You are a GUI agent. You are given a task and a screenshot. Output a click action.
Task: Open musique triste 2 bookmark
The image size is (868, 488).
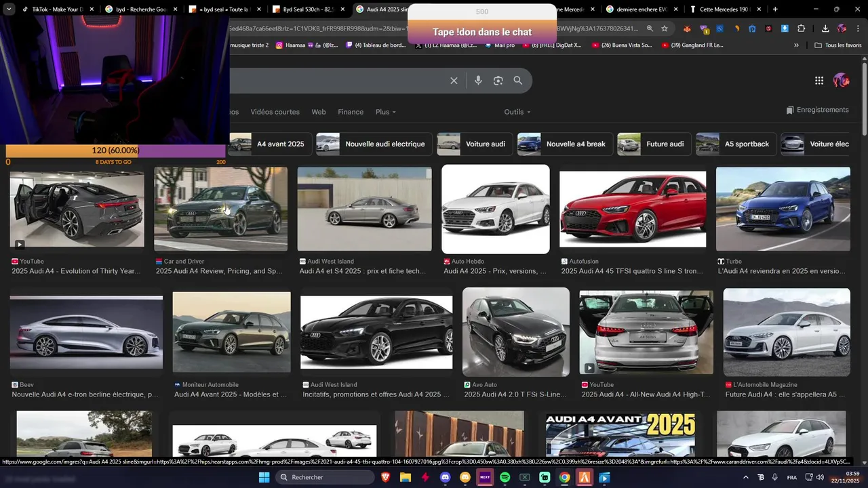pos(249,45)
